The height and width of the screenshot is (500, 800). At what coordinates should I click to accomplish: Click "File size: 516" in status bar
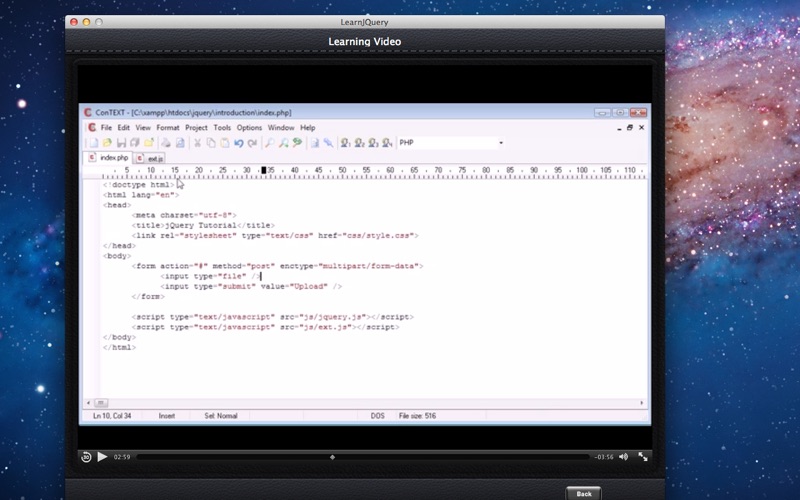pyautogui.click(x=417, y=416)
